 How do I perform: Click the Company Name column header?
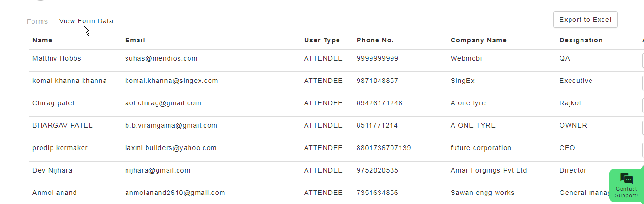pos(478,40)
